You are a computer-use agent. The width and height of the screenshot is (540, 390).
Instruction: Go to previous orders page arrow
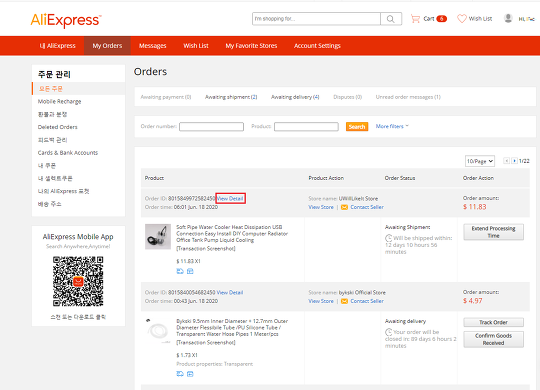[x=506, y=161]
